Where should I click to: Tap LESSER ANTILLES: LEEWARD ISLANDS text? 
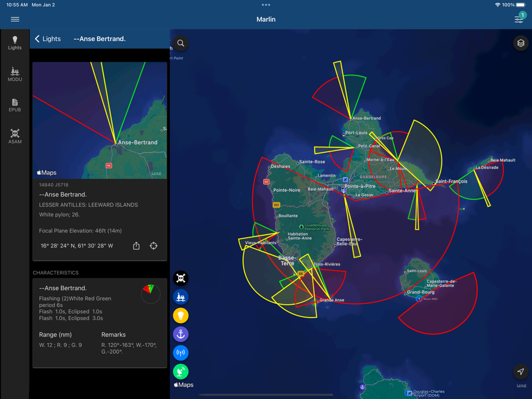88,205
